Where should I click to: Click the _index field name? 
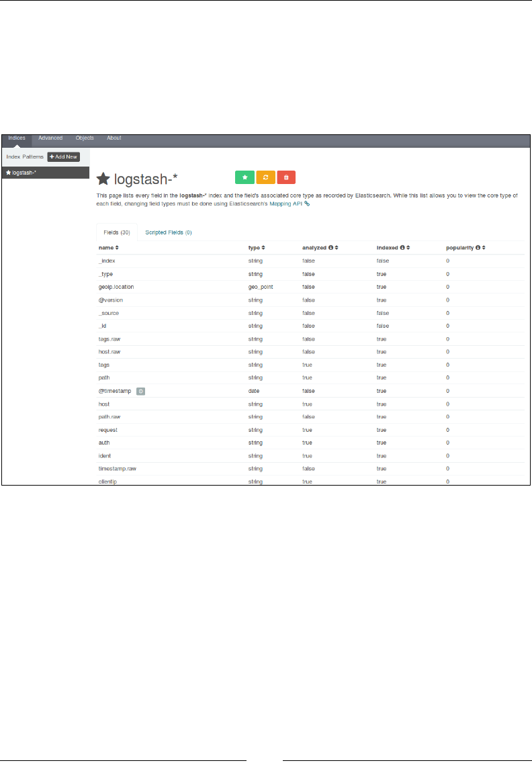(x=107, y=261)
